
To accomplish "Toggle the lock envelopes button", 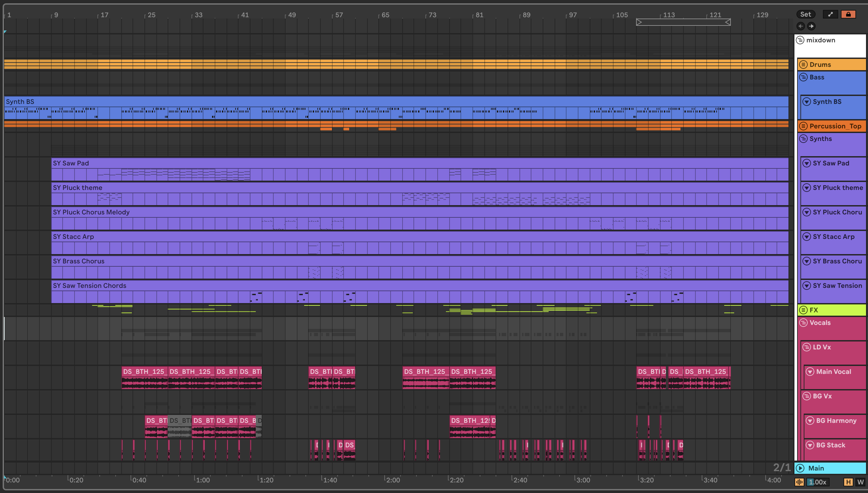I will pyautogui.click(x=848, y=14).
